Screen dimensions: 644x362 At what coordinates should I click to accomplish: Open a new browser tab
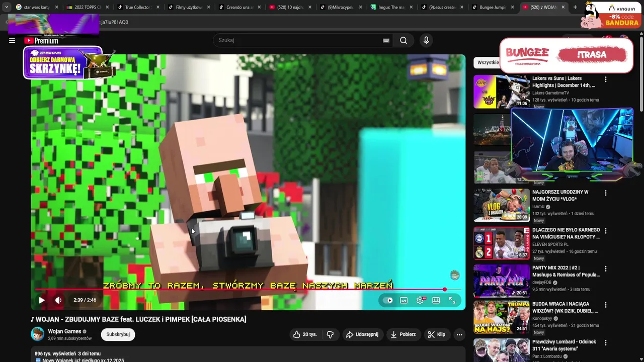coord(575,8)
